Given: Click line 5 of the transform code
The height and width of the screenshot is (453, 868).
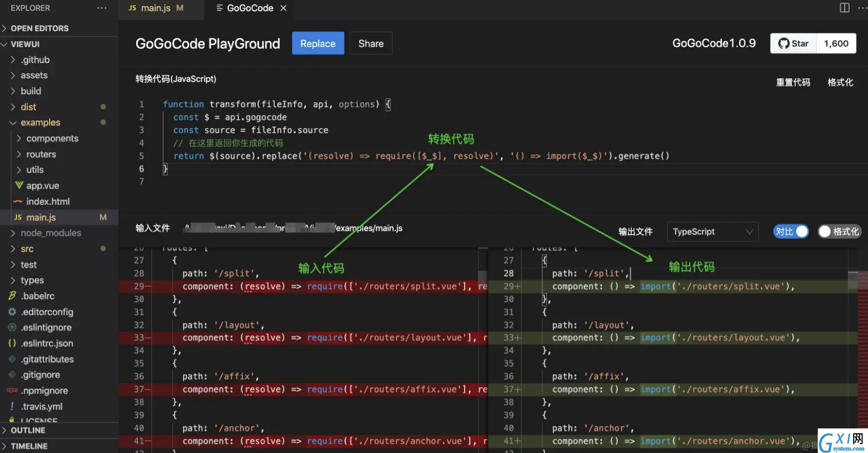Looking at the screenshot, I should [416, 156].
